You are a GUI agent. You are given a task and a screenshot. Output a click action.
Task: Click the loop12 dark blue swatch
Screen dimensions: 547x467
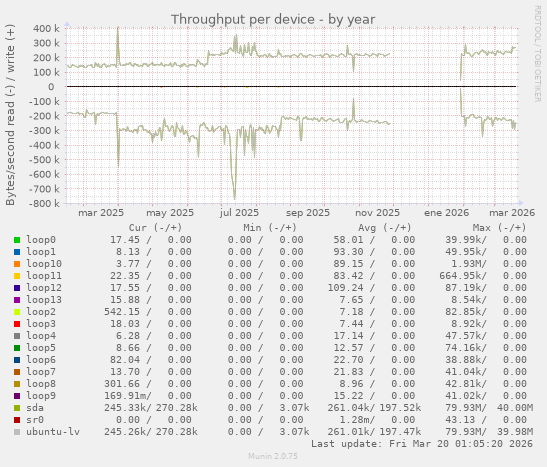coord(17,288)
